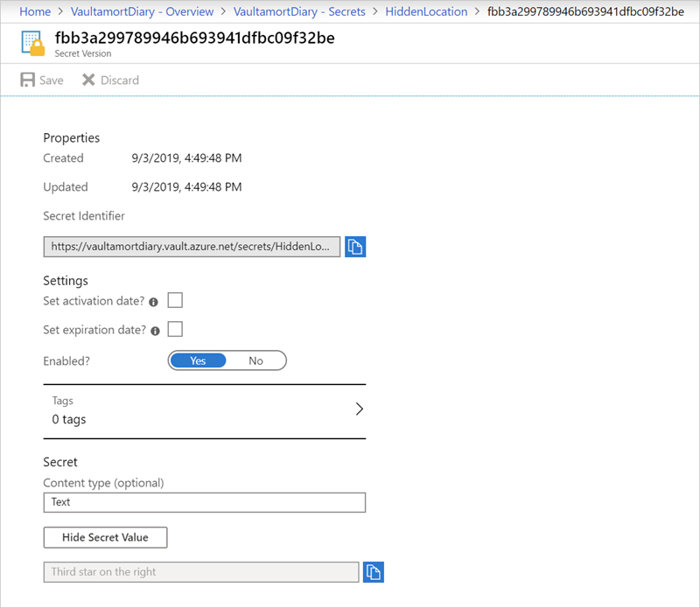Click the Settings heading
This screenshot has height=608, width=700.
(66, 281)
